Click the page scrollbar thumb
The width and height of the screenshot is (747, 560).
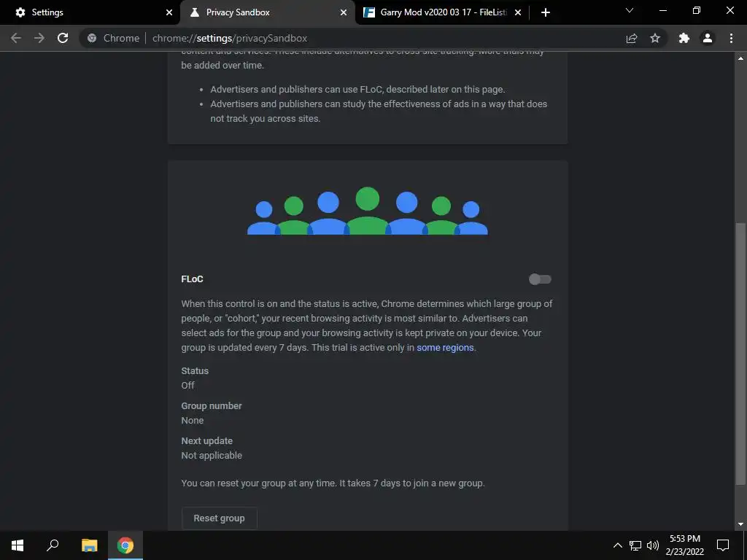(740, 355)
